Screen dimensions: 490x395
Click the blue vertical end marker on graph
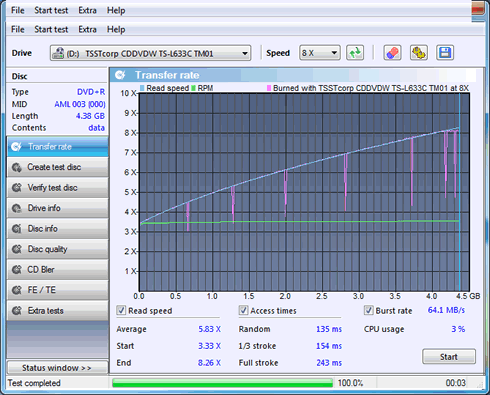[460, 192]
